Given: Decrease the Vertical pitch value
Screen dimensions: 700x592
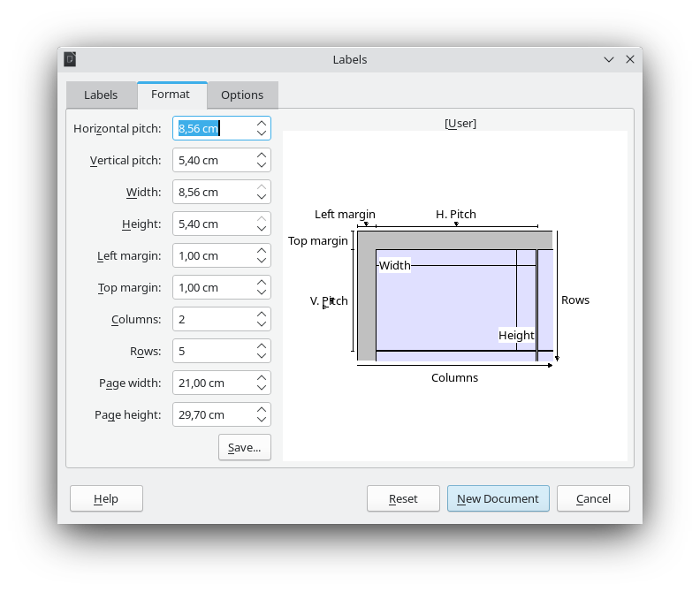Looking at the screenshot, I should pos(262,165).
